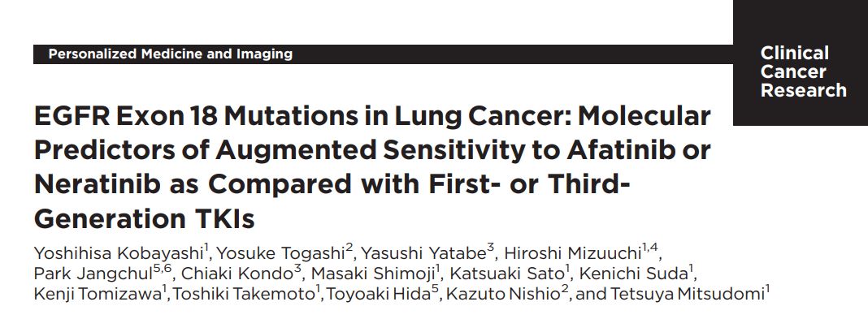
Task: Select author name Yoshihisa Kobayashi
Action: pos(119,253)
